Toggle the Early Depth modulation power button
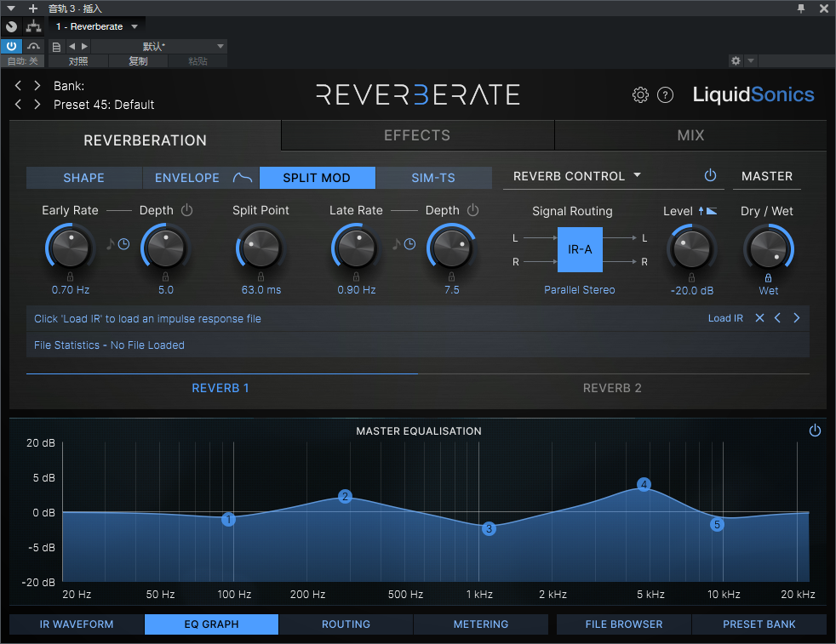836x644 pixels. (x=186, y=210)
